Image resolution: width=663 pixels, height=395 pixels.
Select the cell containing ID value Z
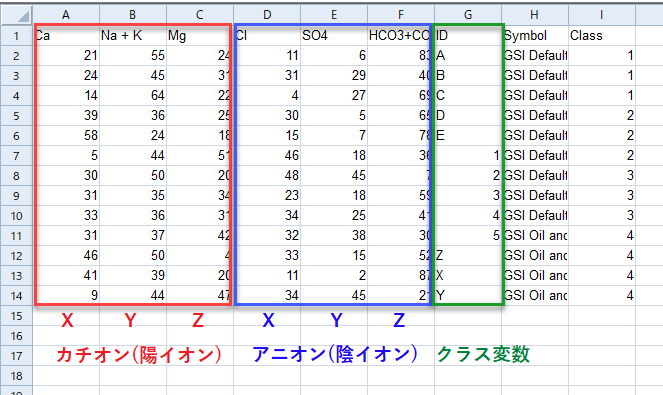pyautogui.click(x=468, y=255)
